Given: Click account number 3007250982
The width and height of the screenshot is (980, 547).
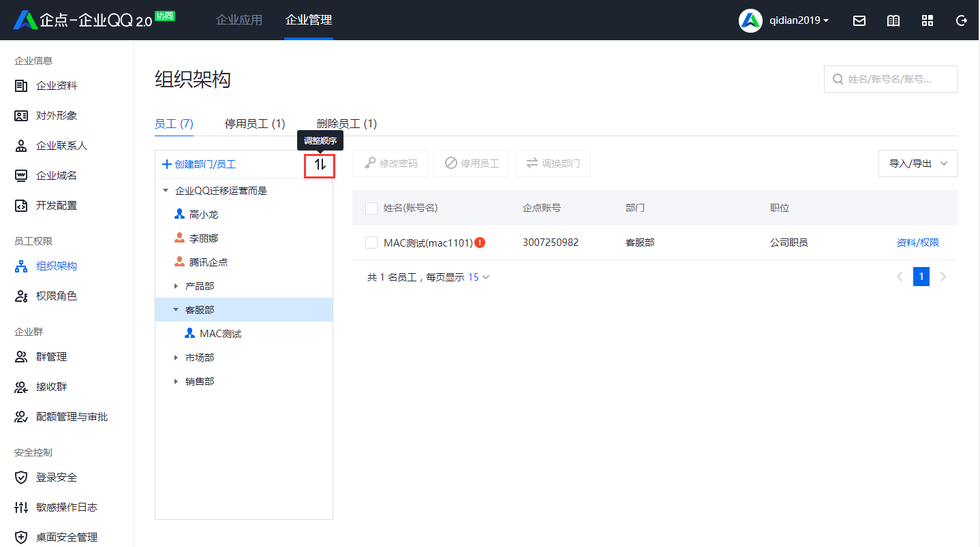Looking at the screenshot, I should point(551,243).
